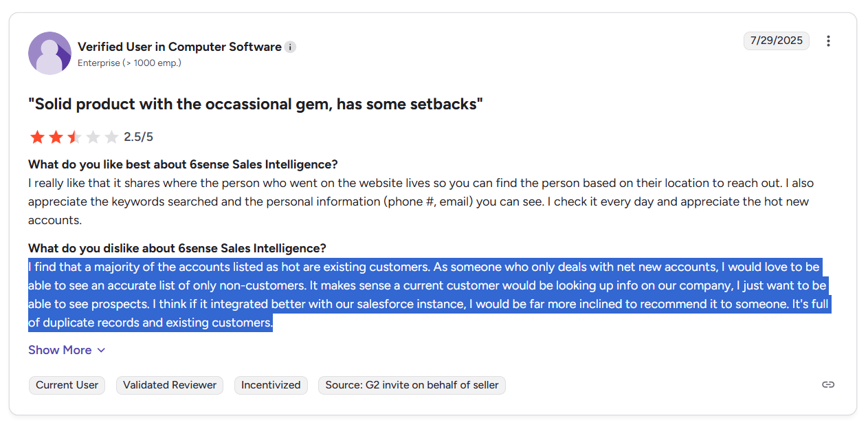Image resolution: width=868 pixels, height=427 pixels.
Task: Click the Source: G2 invite badge
Action: pyautogui.click(x=412, y=385)
